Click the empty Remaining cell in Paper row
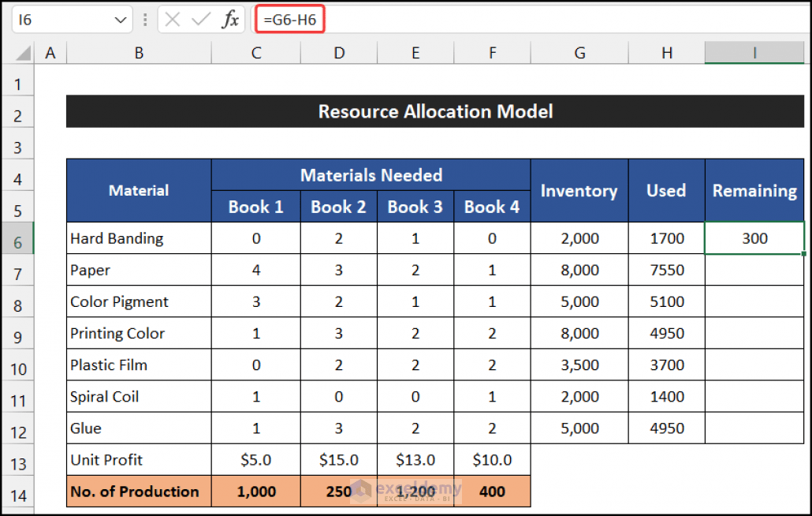 [754, 270]
